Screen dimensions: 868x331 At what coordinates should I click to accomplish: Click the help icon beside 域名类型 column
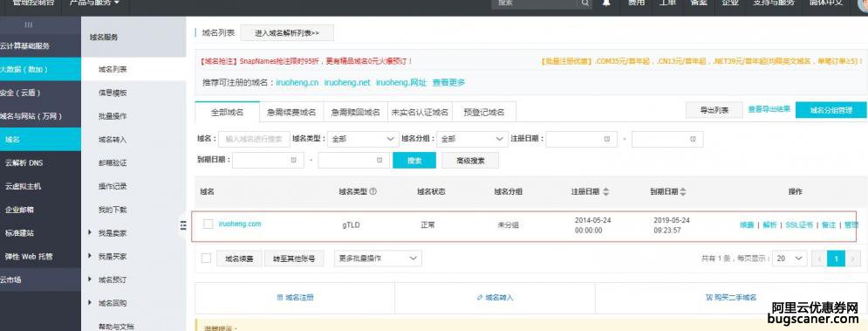pyautogui.click(x=372, y=191)
